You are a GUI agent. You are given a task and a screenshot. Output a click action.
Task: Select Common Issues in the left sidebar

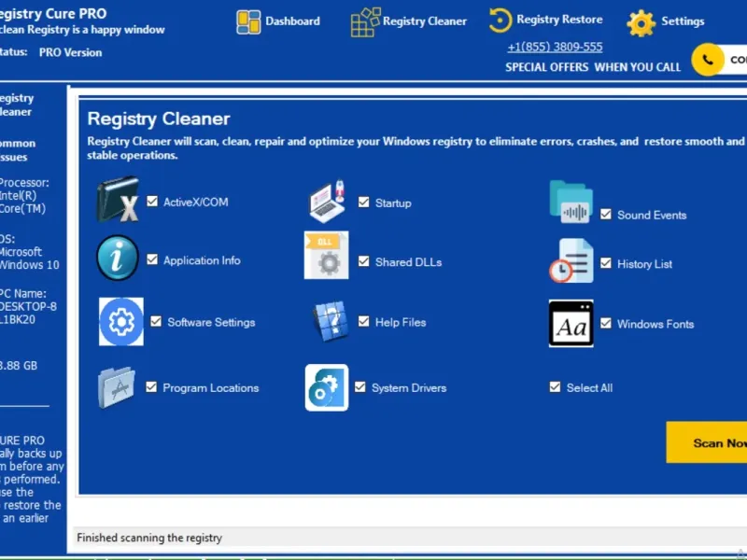click(18, 150)
